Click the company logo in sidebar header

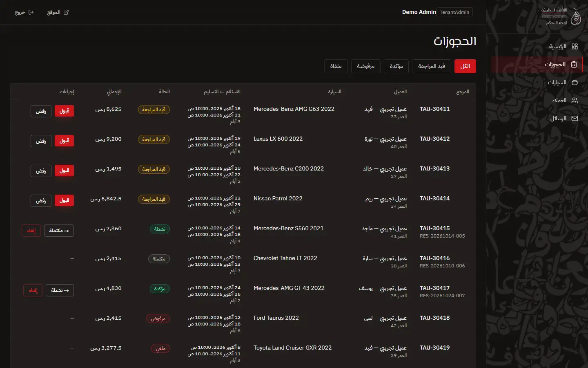click(575, 16)
